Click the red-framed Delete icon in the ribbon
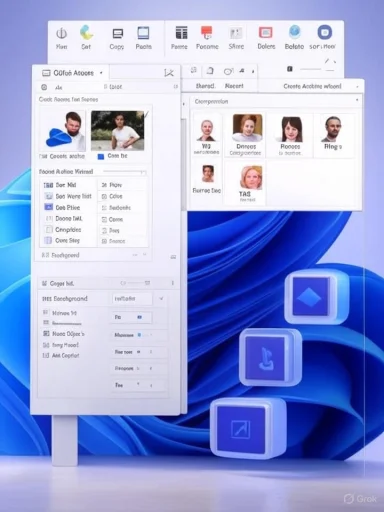384x512 pixels. pos(266,33)
